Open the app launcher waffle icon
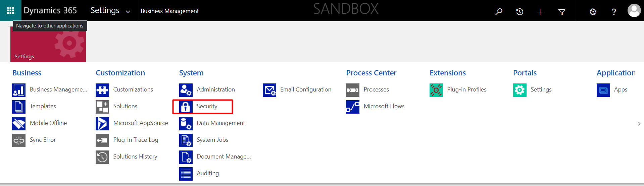This screenshot has width=644, height=186. click(10, 11)
